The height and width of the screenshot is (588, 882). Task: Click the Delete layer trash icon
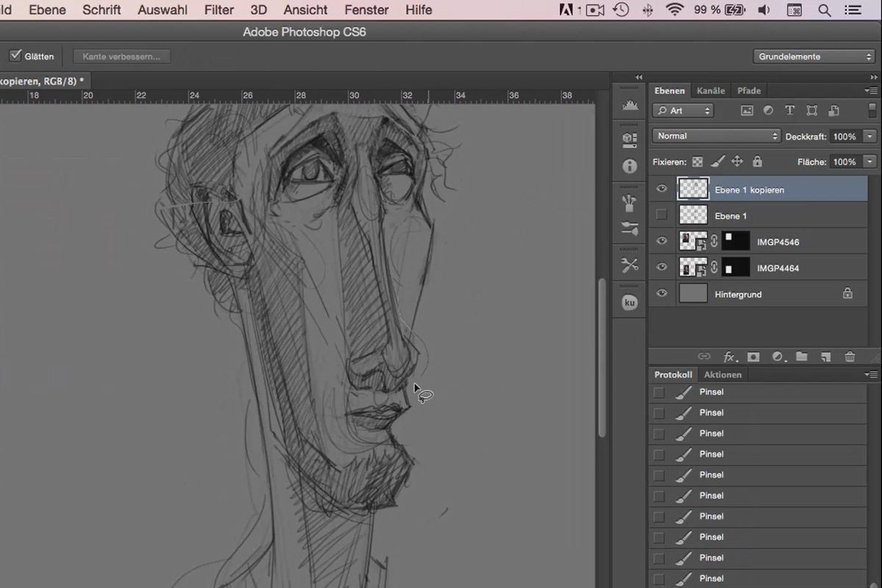(x=850, y=356)
